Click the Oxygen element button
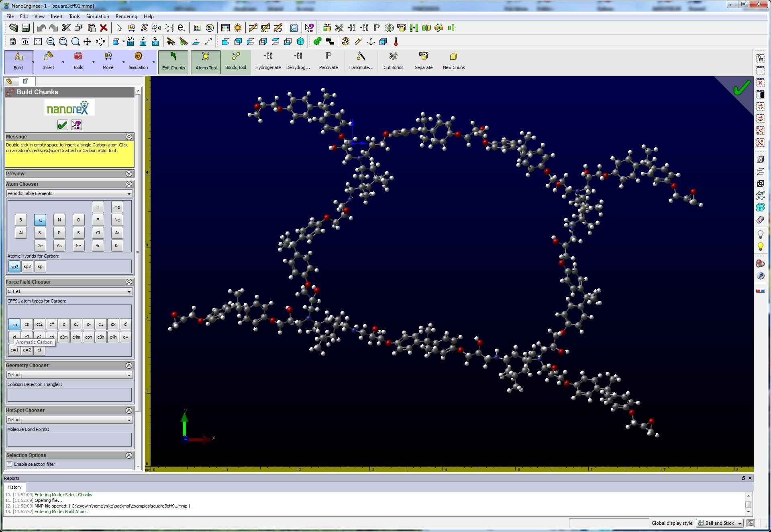Image resolution: width=771 pixels, height=532 pixels. (79, 219)
